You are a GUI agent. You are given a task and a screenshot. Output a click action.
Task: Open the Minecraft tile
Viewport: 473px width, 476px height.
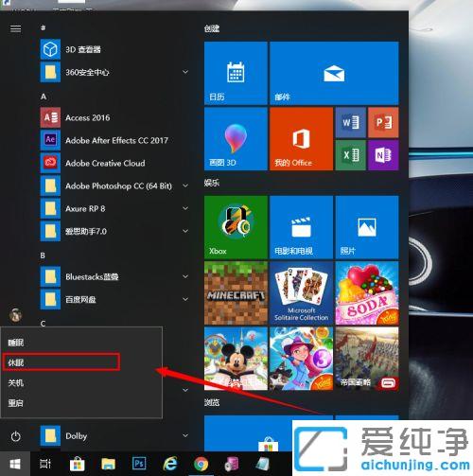click(x=236, y=293)
